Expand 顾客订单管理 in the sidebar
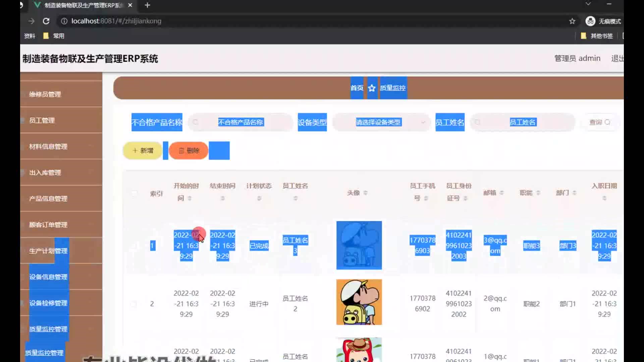The width and height of the screenshot is (644, 362). point(61,225)
